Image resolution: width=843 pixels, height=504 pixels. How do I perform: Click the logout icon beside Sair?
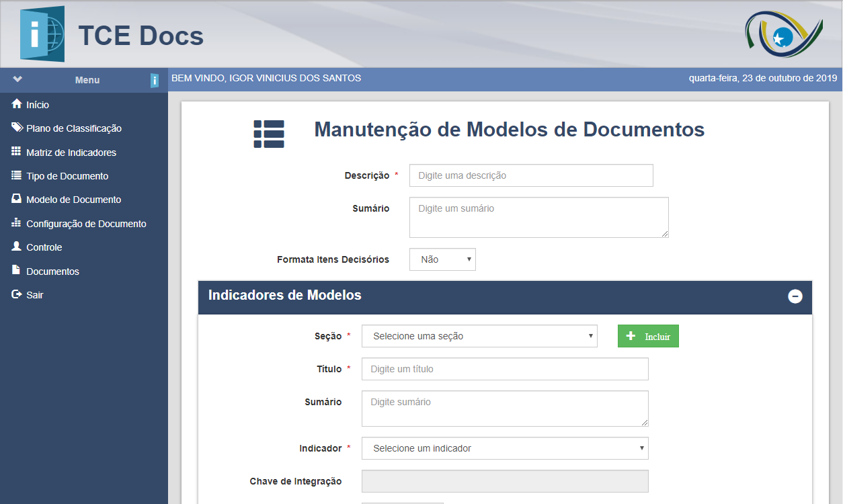click(x=17, y=294)
